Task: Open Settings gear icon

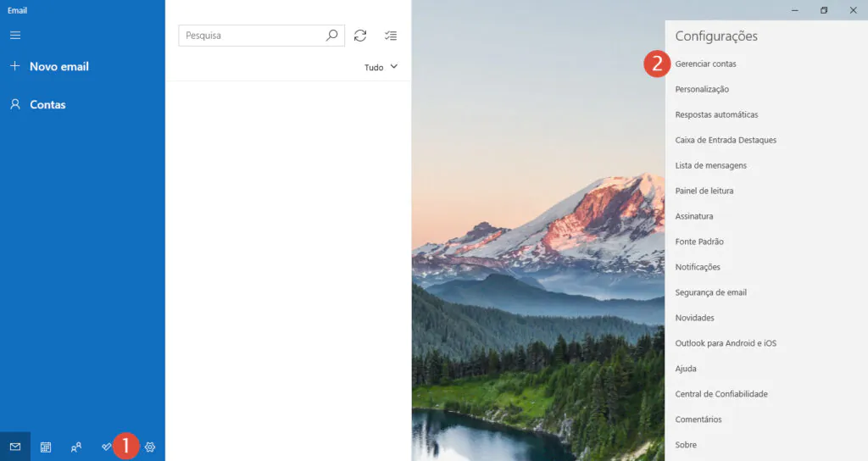Action: pos(150,447)
